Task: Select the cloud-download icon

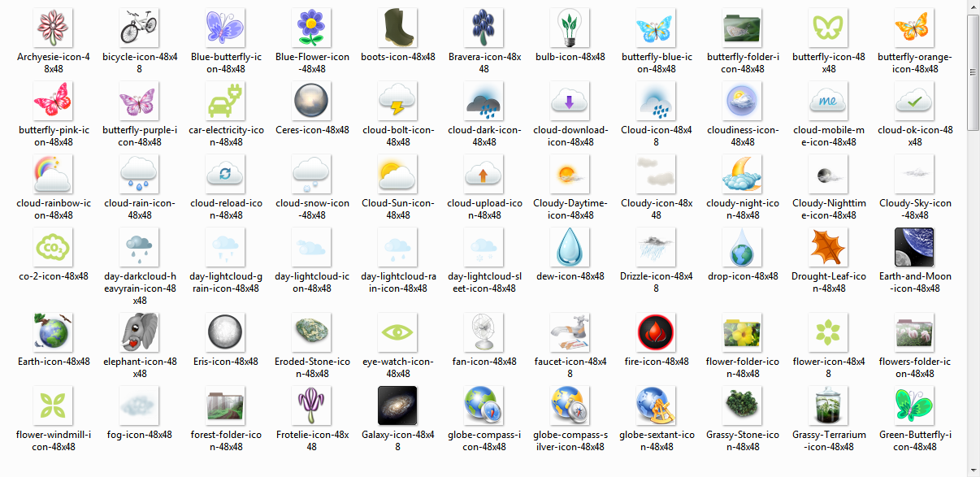Action: click(x=570, y=102)
